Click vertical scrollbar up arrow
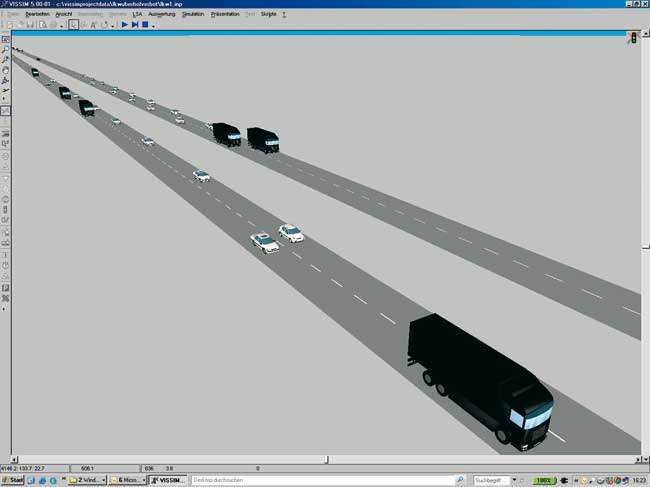Image resolution: width=650 pixels, height=487 pixels. point(646,33)
